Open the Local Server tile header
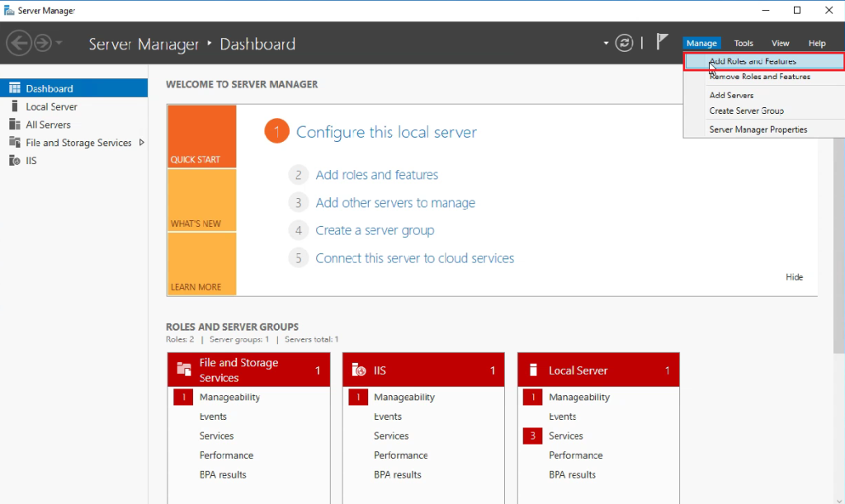Screen dimensions: 845x504 point(598,370)
